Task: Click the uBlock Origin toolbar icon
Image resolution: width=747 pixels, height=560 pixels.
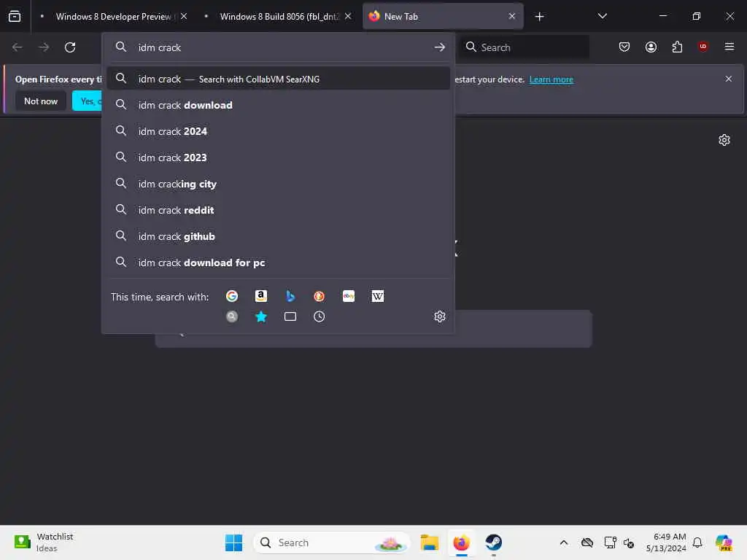Action: pos(703,47)
